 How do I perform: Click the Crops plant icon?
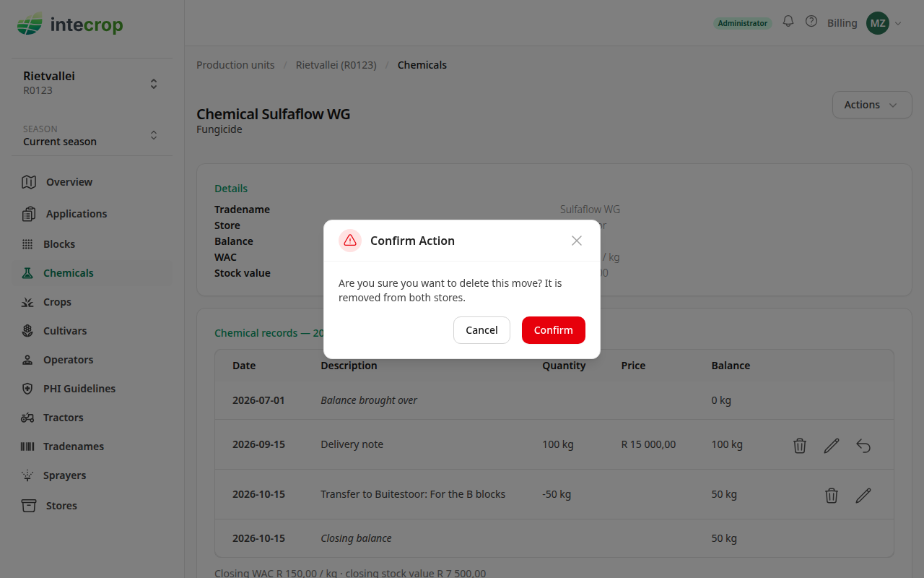27,302
